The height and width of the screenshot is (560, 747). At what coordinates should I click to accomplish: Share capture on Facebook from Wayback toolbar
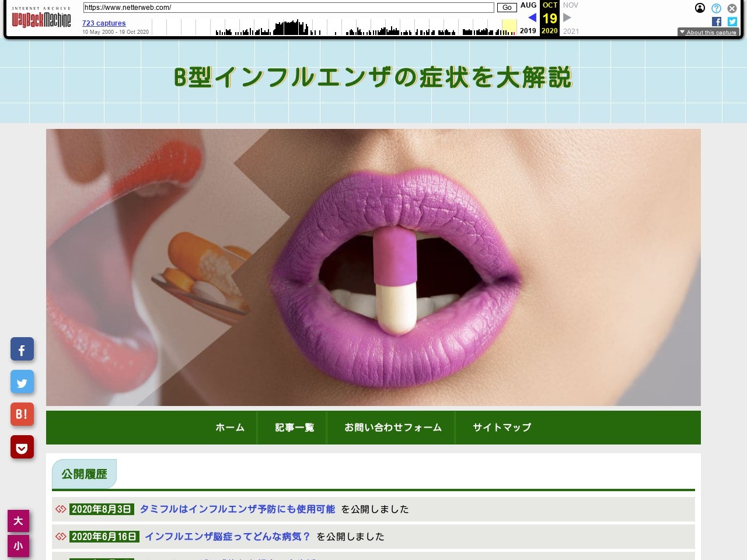click(717, 22)
